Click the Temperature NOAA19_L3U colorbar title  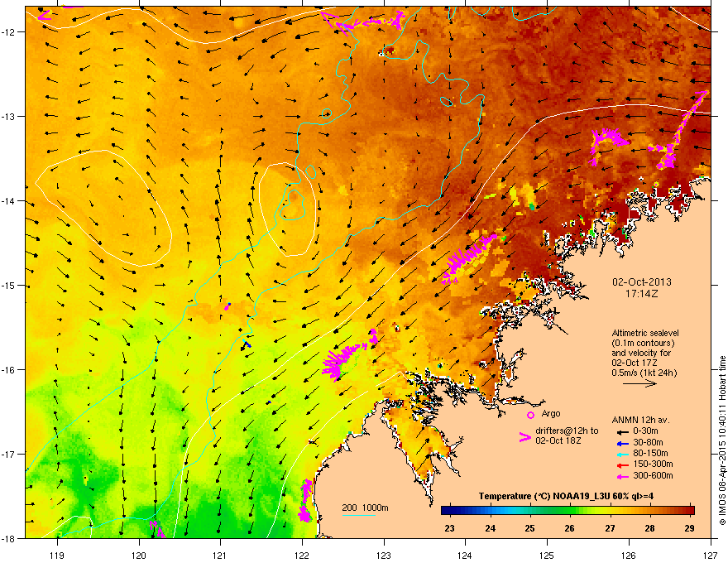[566, 496]
